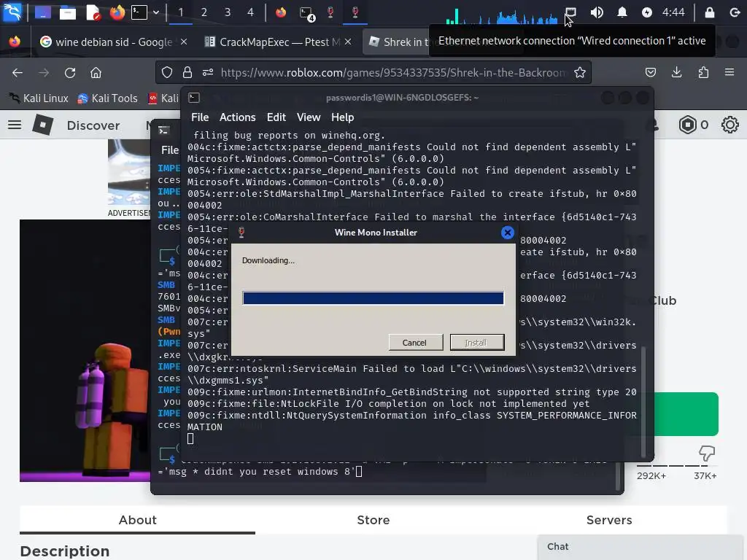Click the show desktop panel icon

(43, 12)
